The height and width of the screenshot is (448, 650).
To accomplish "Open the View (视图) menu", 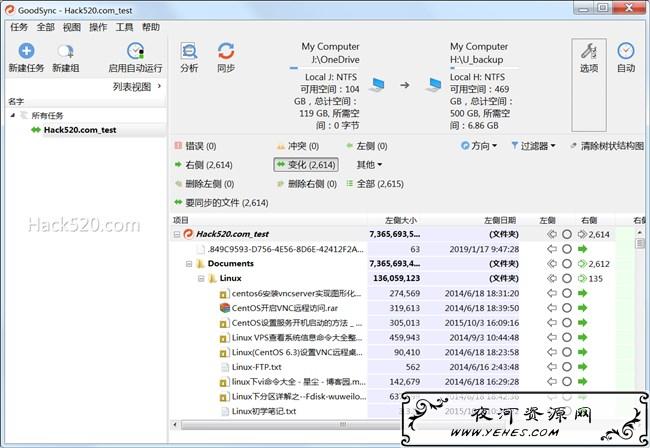I will [x=71, y=27].
